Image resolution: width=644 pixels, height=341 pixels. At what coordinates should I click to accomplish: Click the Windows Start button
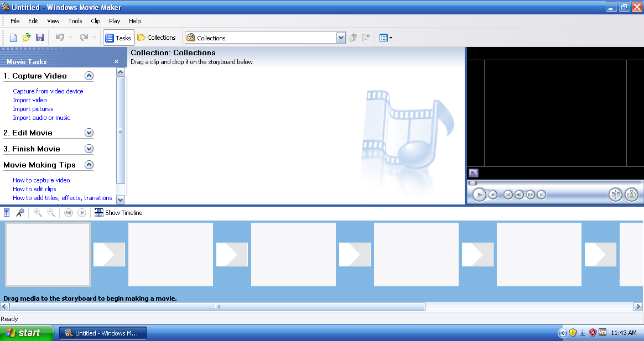27,333
